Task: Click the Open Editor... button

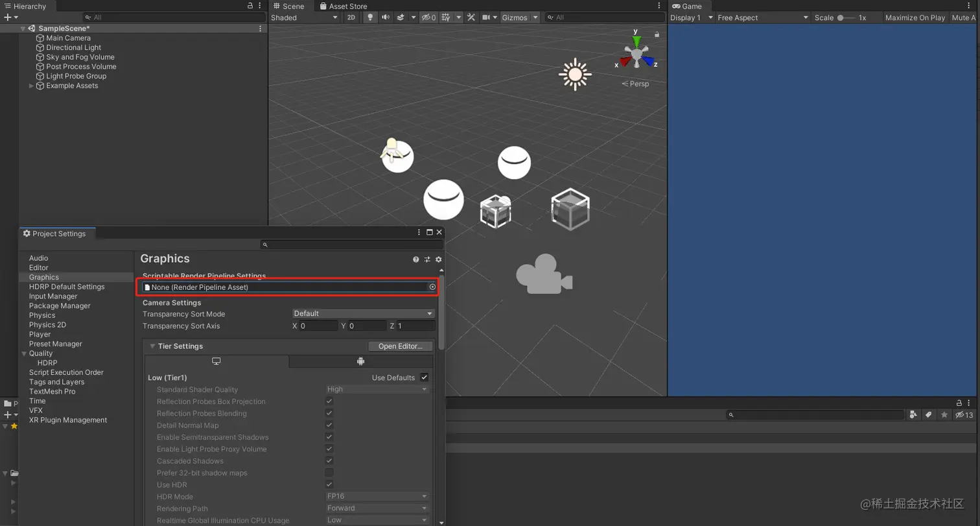Action: (x=400, y=346)
